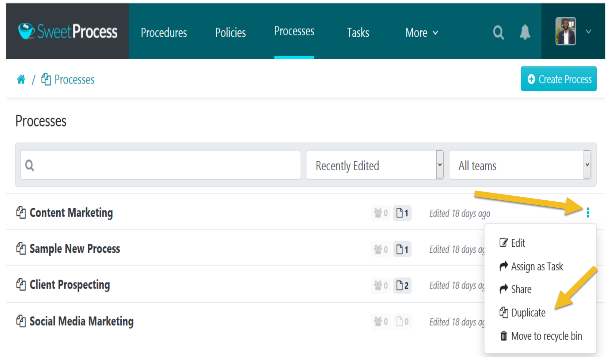The height and width of the screenshot is (364, 612).
Task: Click the Client Prospecting process icon
Action: [21, 285]
